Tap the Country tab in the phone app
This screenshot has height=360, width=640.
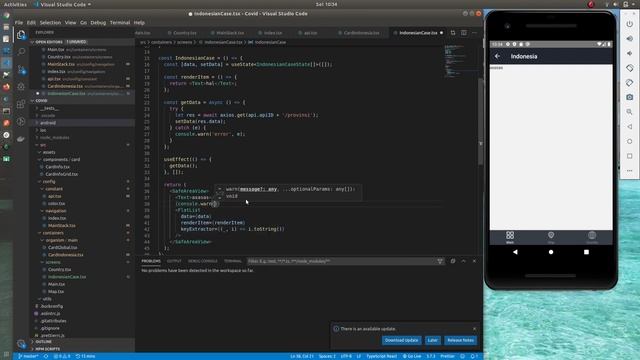pos(592,237)
